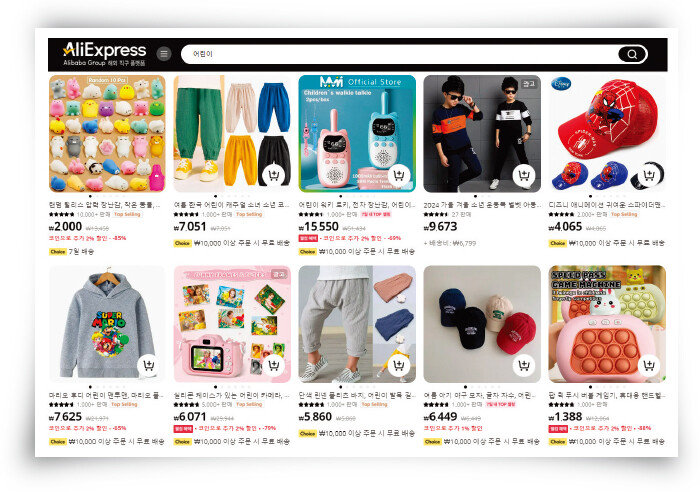The image size is (700, 492).
Task: Add pink kids camera to cart
Action: coord(274,366)
